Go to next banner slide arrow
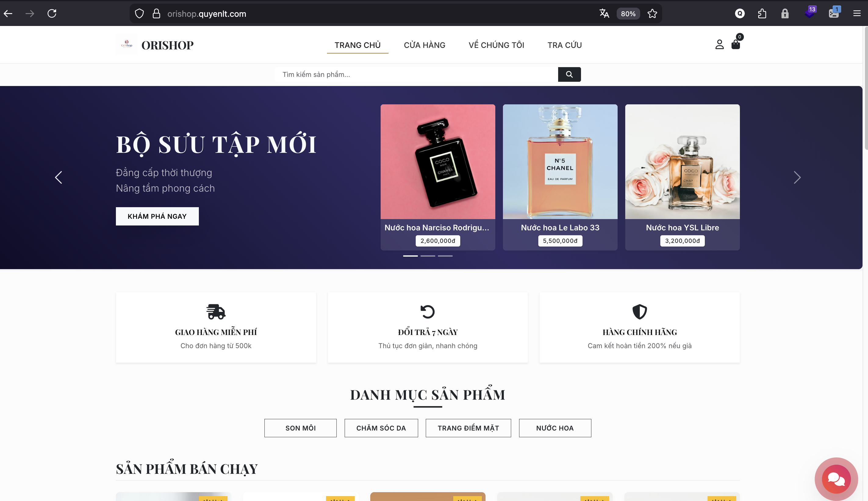The height and width of the screenshot is (501, 868). [x=797, y=178]
